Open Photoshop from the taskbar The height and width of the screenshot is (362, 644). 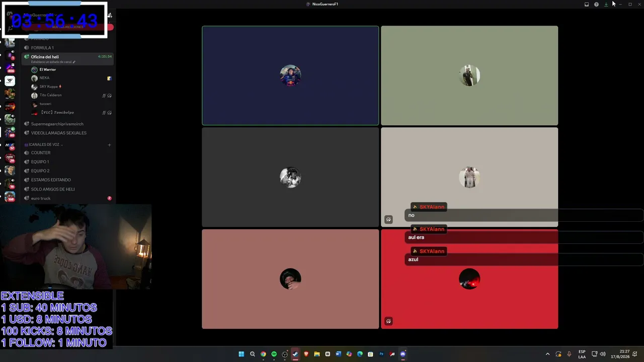pos(381,354)
